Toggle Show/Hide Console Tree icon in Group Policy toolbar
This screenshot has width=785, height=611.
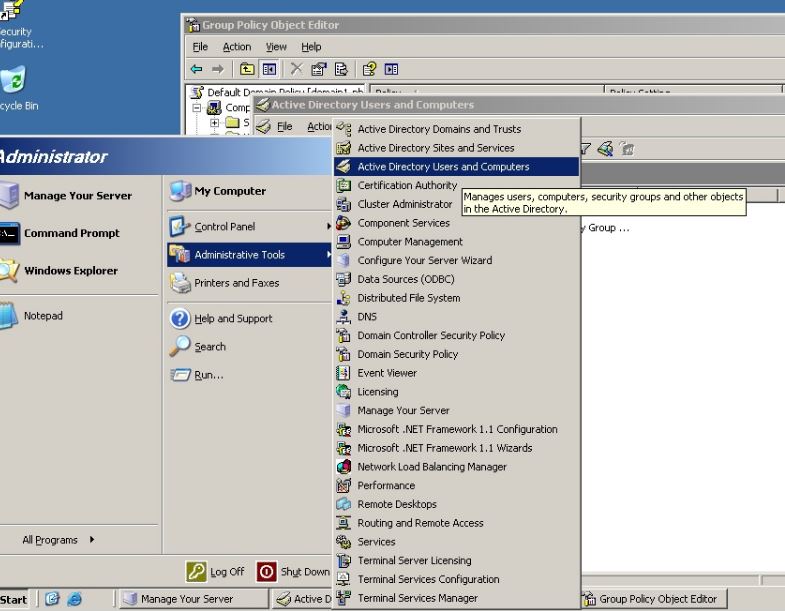click(x=269, y=69)
